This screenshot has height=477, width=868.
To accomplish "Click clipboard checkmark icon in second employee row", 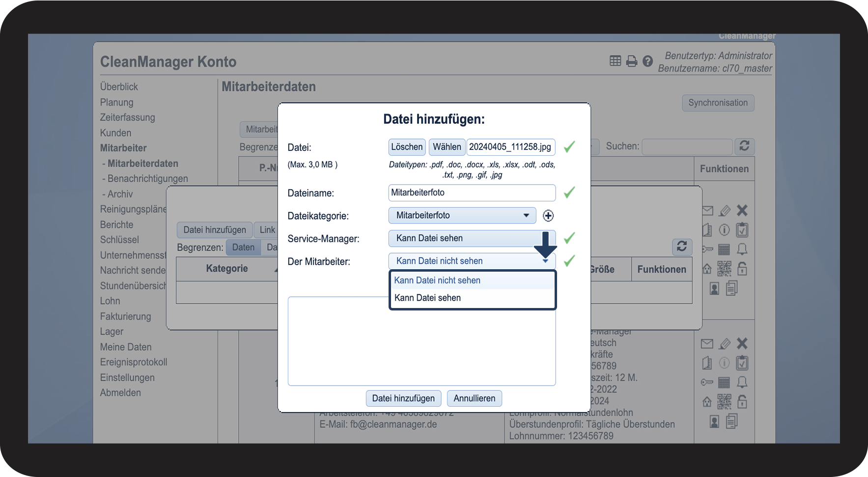I will point(742,363).
